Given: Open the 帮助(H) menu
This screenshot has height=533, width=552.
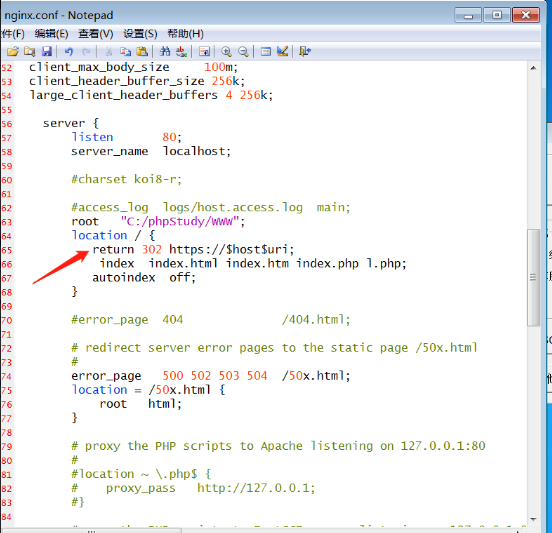Looking at the screenshot, I should point(186,34).
